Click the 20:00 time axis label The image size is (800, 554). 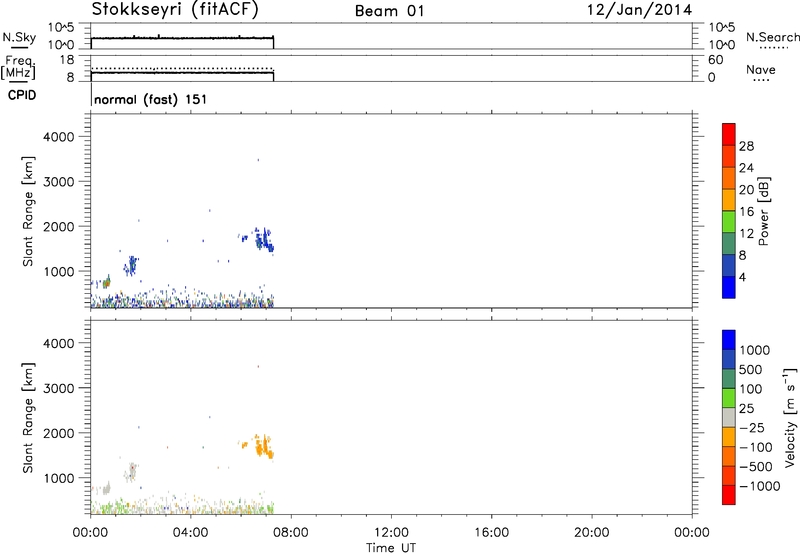(592, 533)
